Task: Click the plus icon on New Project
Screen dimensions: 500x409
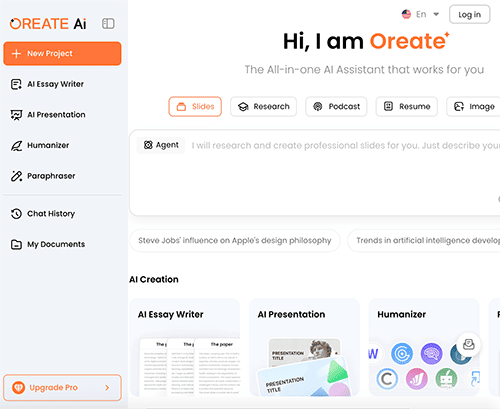Action: pos(16,54)
